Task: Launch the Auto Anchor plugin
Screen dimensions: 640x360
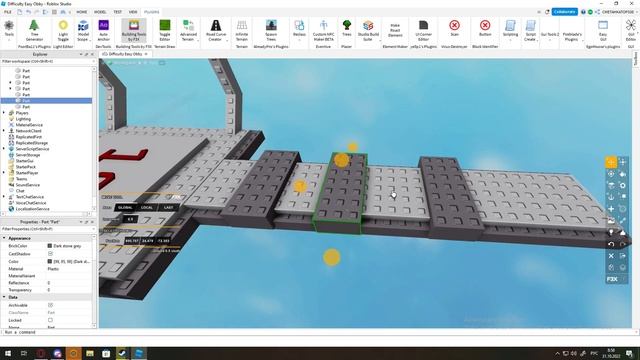Action: point(103,31)
